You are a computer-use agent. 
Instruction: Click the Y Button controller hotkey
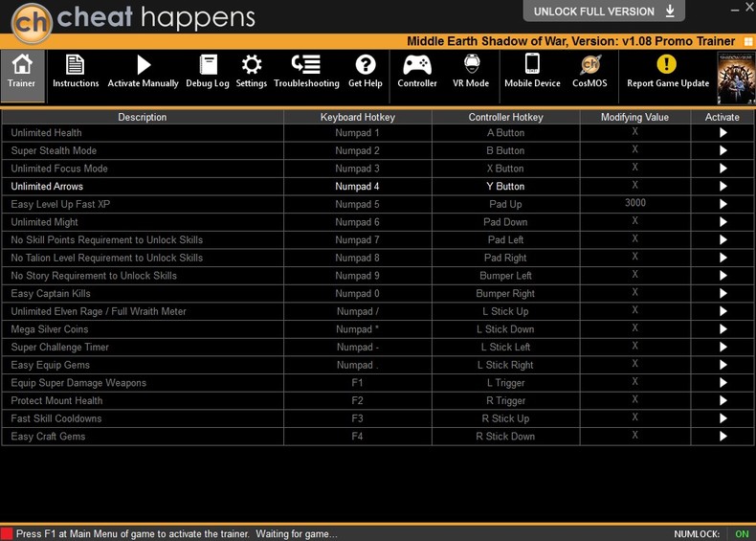tap(505, 187)
